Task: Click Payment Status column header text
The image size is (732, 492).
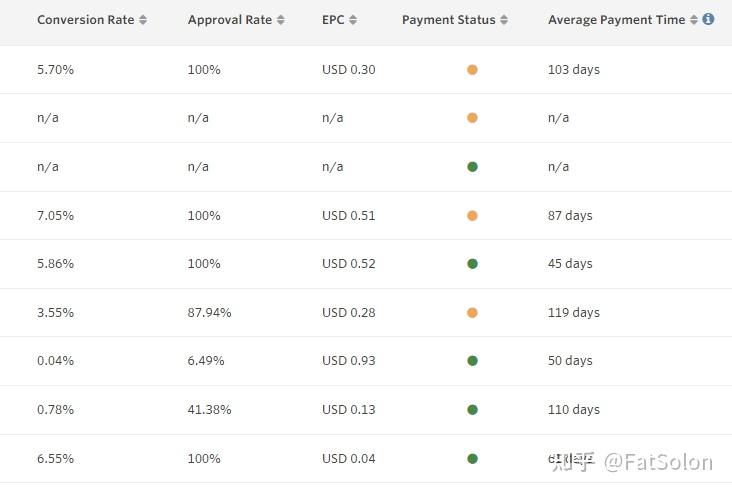Action: point(448,20)
